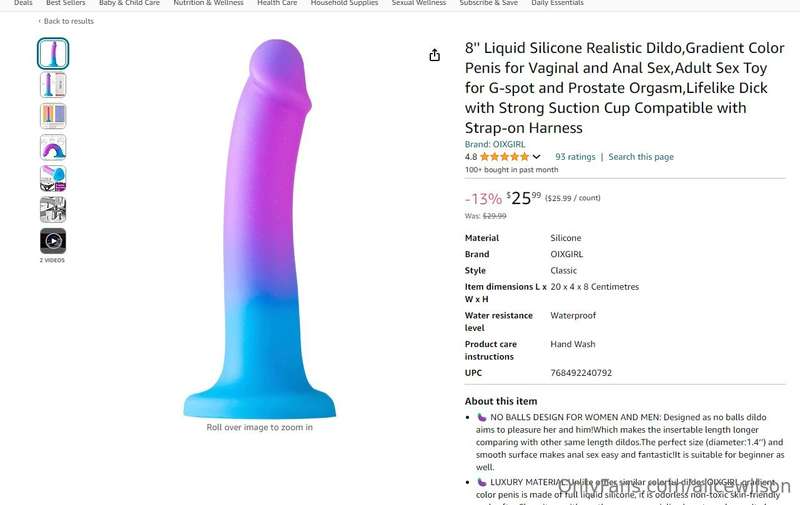Open the Baby & Child Care menu
Viewport: 800px width, 505px height.
tap(129, 3)
